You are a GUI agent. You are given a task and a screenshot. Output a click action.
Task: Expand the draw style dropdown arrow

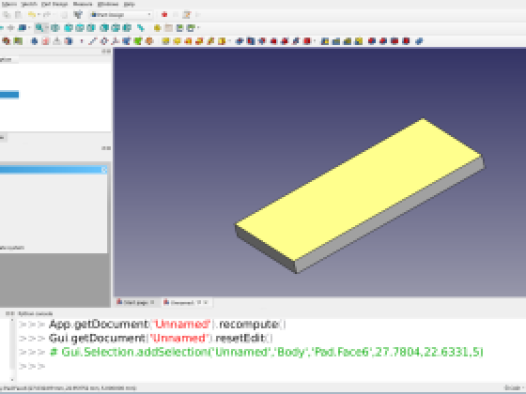29,28
